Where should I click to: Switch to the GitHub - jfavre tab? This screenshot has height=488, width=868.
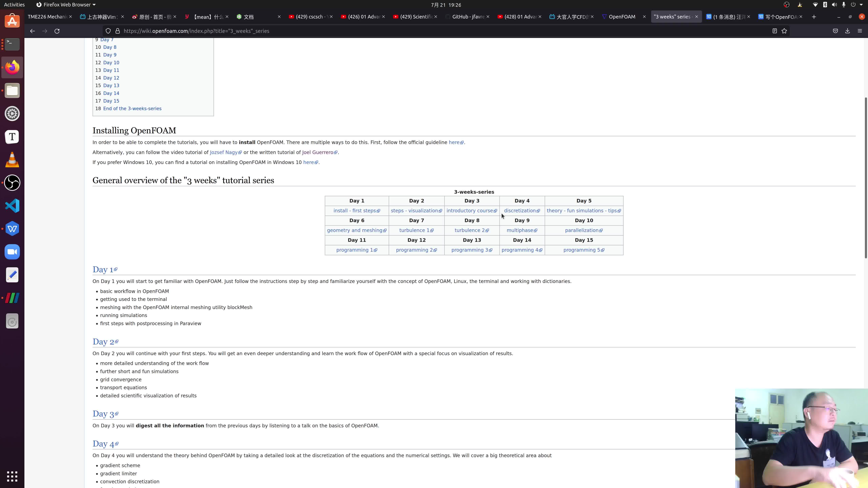[468, 17]
